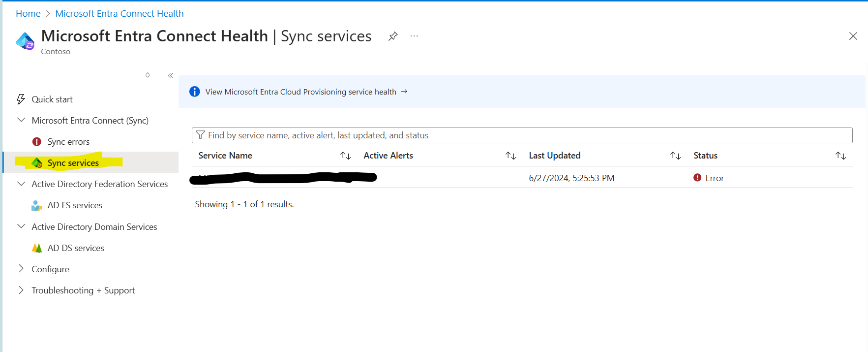Screen dimensions: 868x352
Task: Pin the Sync services blade
Action: [393, 36]
